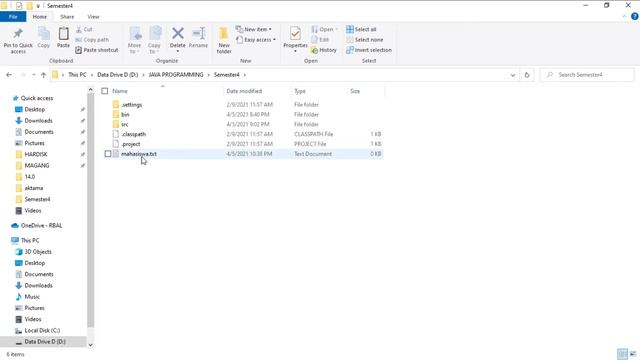Open the Delete options dropdown arrow

pyautogui.click(x=178, y=51)
